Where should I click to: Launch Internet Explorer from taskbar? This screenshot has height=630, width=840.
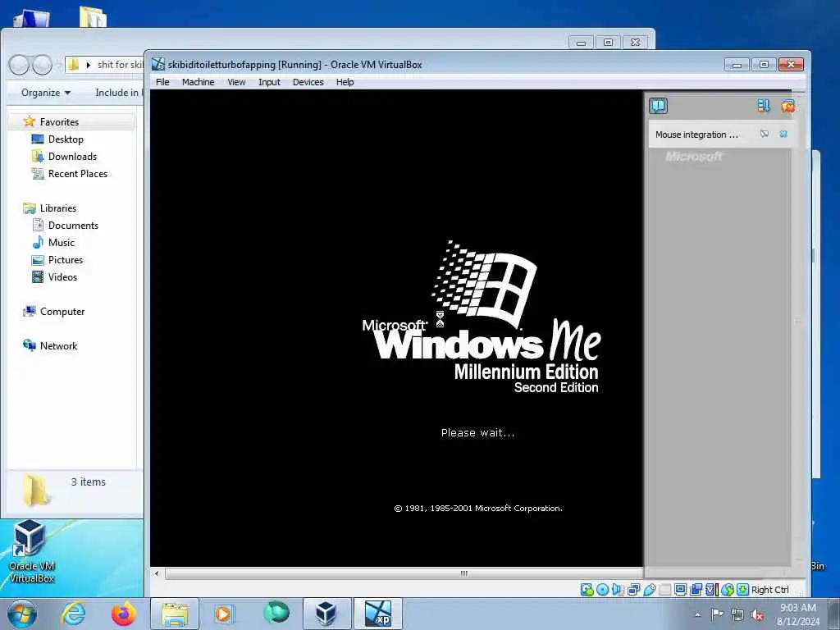tap(73, 614)
